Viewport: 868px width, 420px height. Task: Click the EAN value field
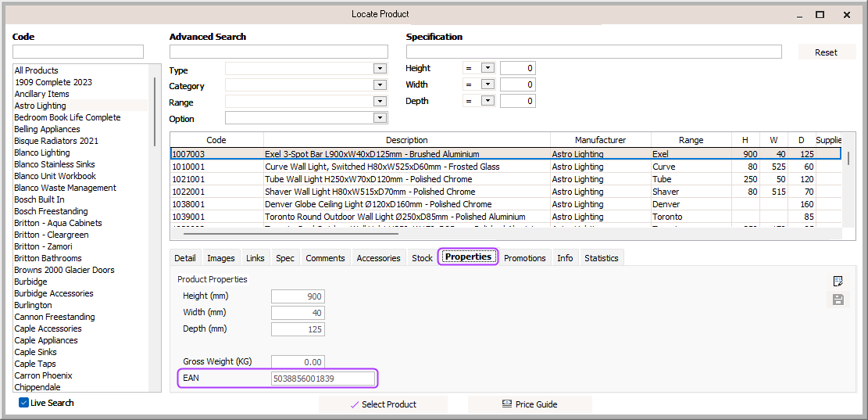323,379
